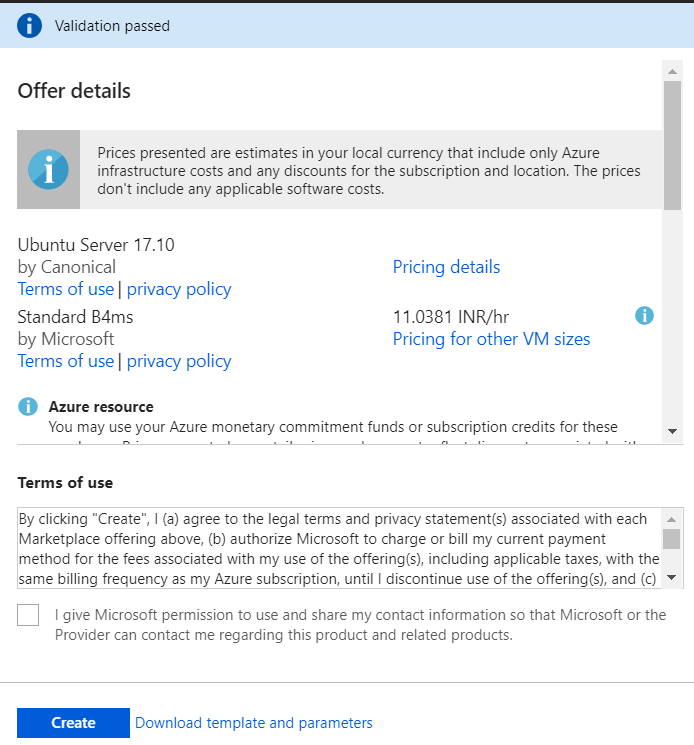Click the large info icon in the price estimates banner
694x745 pixels.
tap(48, 169)
